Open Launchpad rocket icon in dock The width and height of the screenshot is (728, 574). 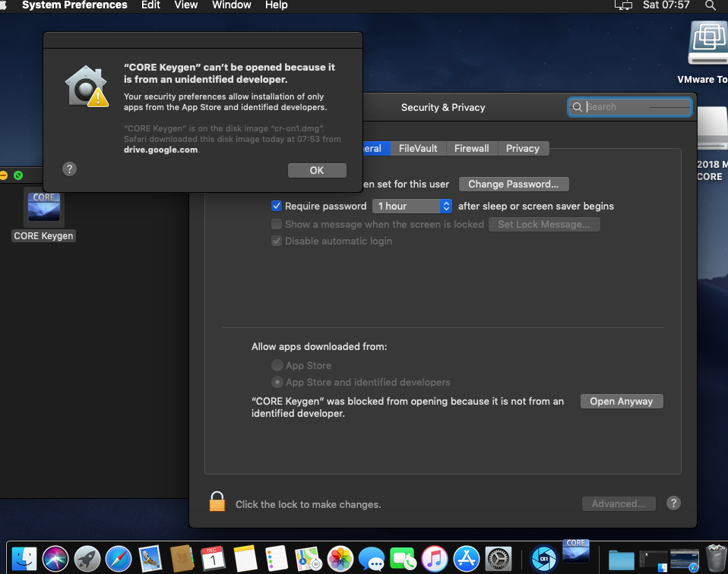coord(87,558)
